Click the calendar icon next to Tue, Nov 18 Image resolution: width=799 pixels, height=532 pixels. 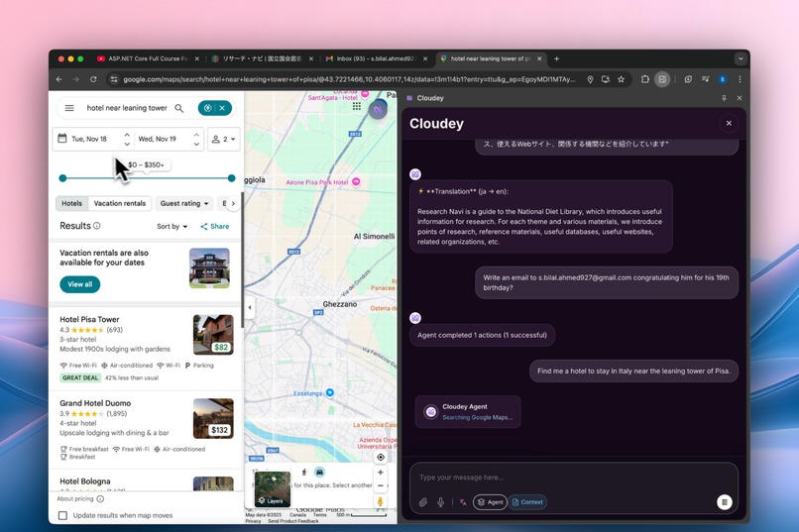pyautogui.click(x=62, y=138)
